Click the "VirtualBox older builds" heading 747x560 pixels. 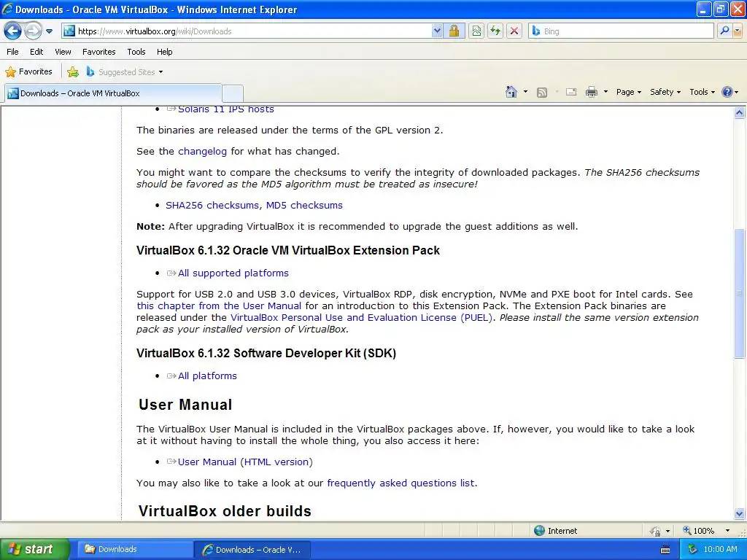click(x=225, y=511)
